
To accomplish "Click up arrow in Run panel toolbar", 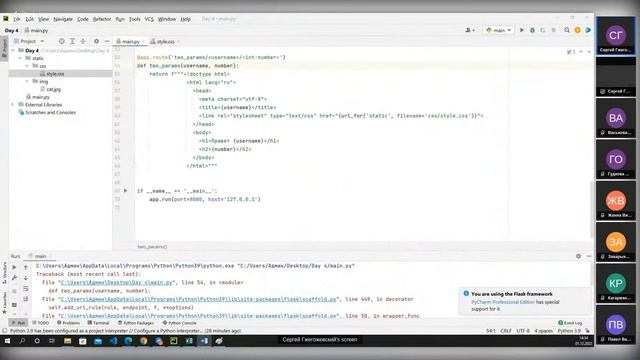I will point(26,267).
